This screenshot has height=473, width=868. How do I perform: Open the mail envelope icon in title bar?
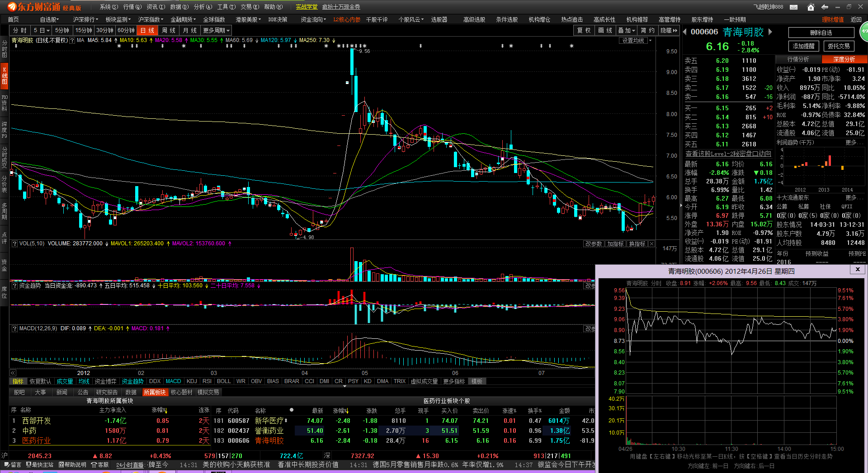coord(793,7)
